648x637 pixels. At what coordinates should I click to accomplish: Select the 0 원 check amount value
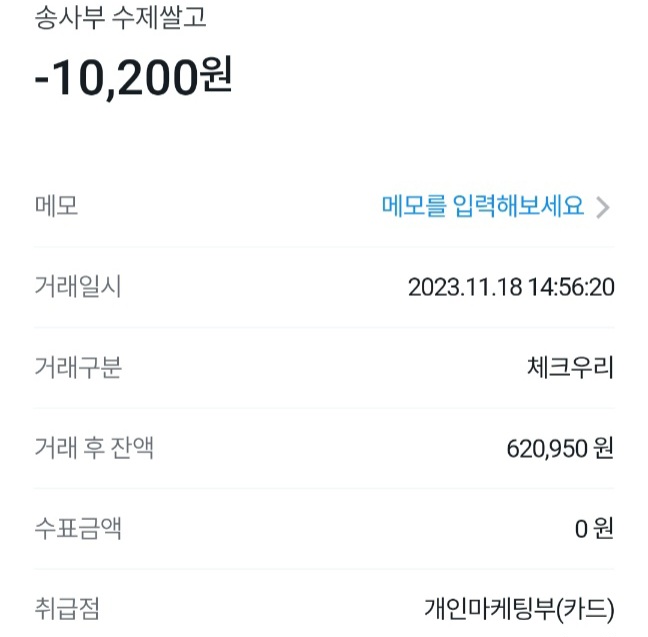click(x=594, y=529)
